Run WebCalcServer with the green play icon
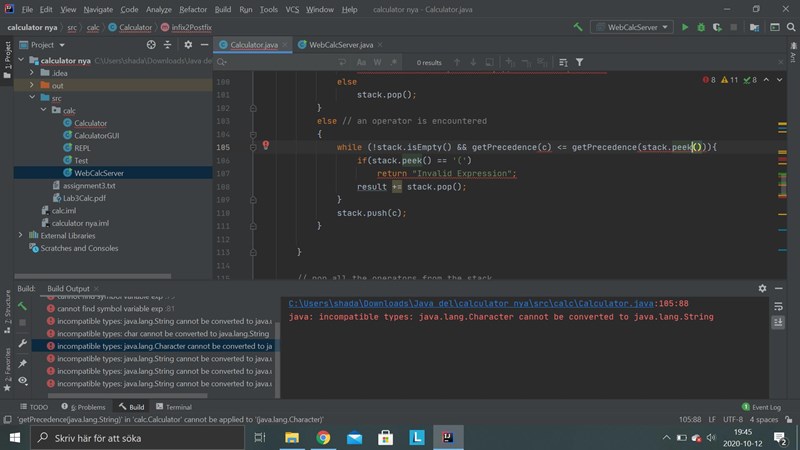 coord(685,27)
